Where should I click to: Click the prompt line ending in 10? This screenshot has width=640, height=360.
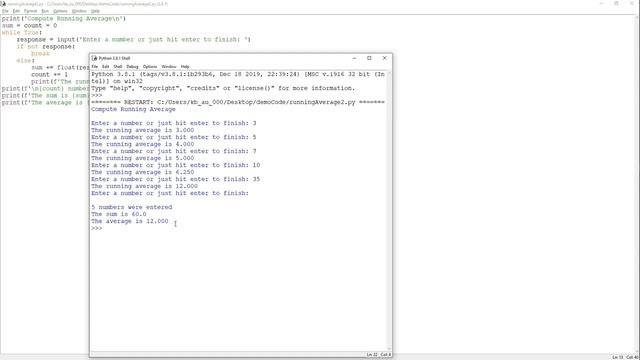[176, 165]
